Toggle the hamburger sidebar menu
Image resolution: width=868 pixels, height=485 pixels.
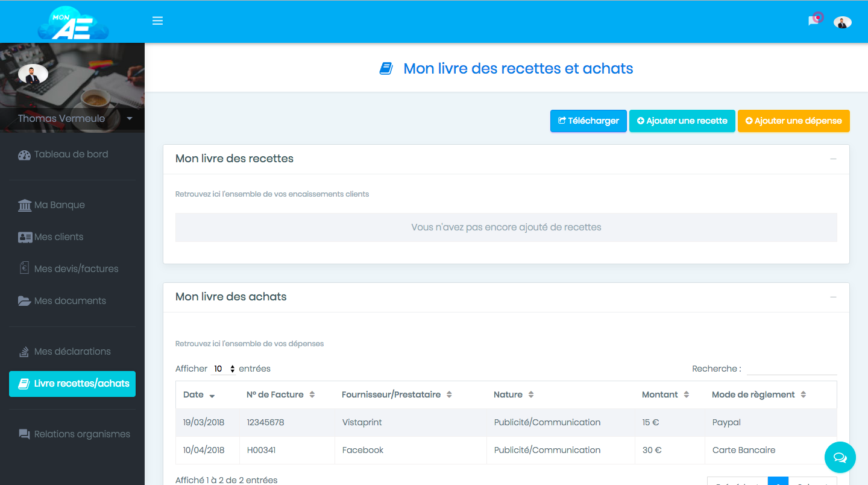coord(158,21)
